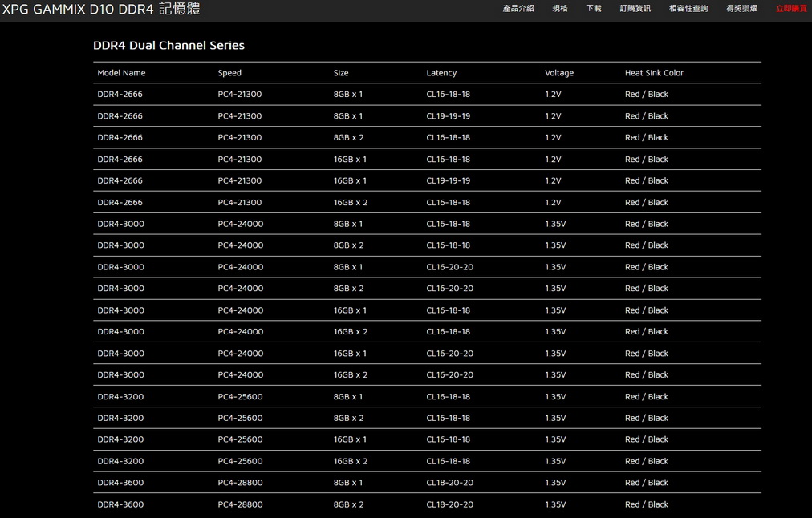Select CL16-18-18 in the DDR4-3000 8GB x 2 row

coord(449,245)
